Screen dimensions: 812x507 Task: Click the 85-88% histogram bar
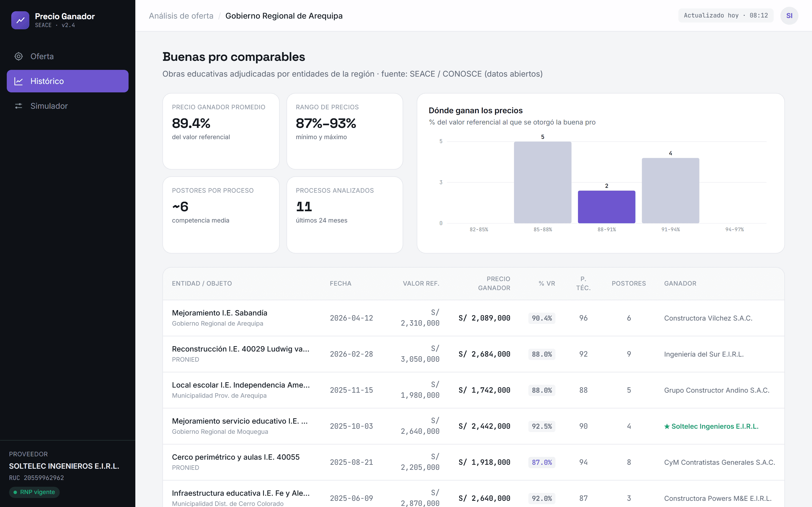click(x=542, y=183)
